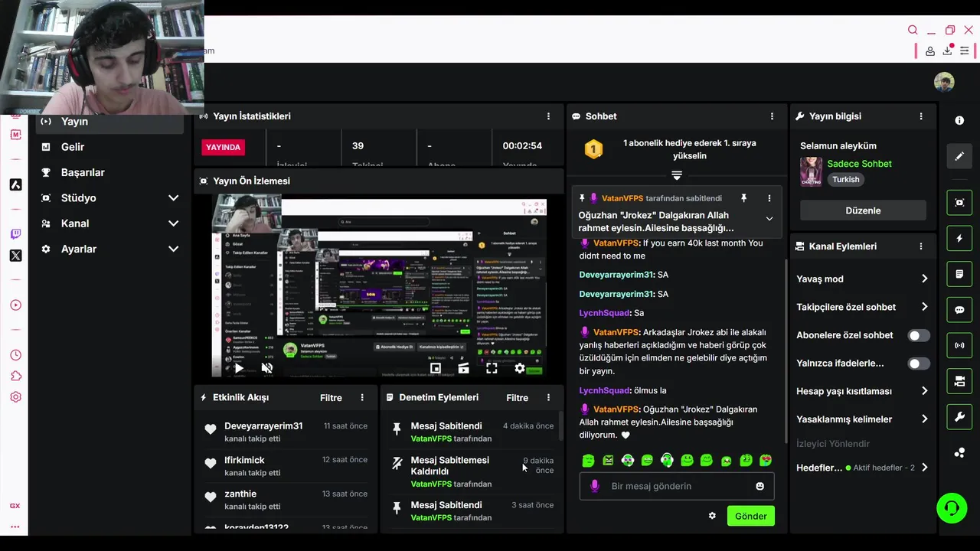Unmute the stream preview audio
The width and height of the screenshot is (980, 551).
click(x=267, y=368)
